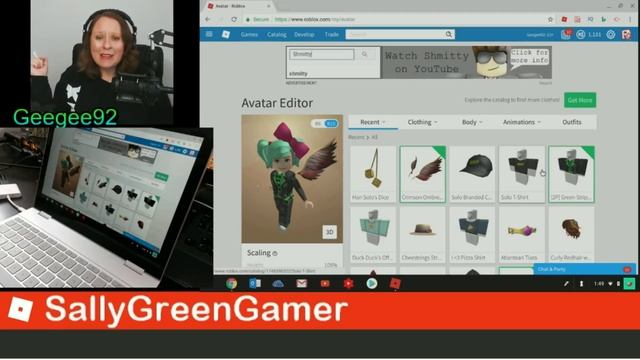This screenshot has width=640, height=360.
Task: Select the Hon Solo's Dice item
Action: coord(373,174)
